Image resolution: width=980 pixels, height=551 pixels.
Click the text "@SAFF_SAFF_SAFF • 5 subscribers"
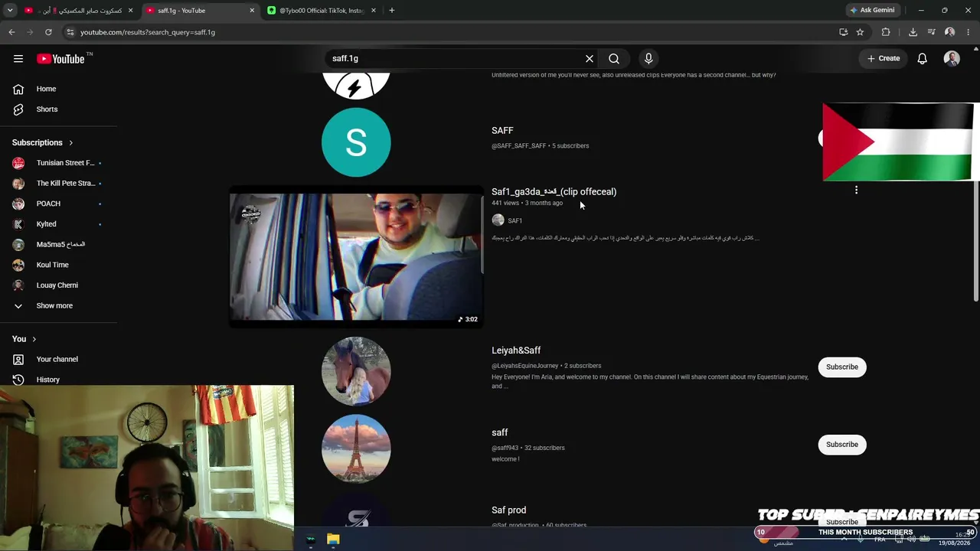coord(540,146)
